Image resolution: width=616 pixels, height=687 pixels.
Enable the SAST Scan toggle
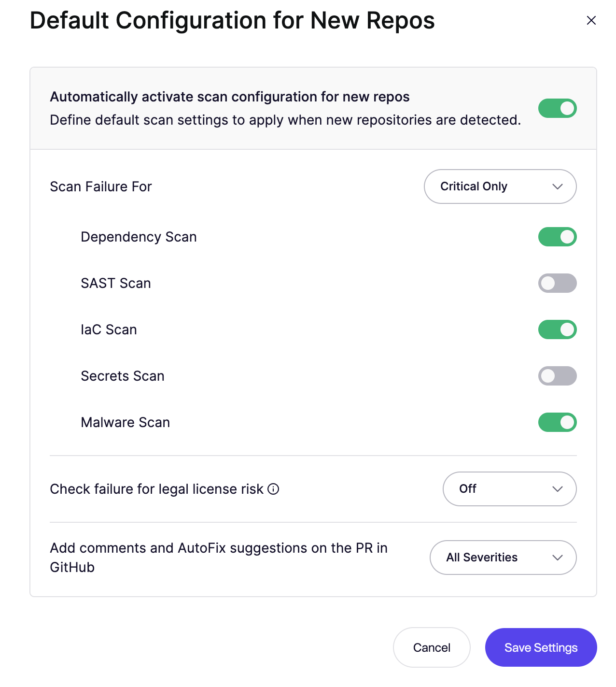pos(557,283)
